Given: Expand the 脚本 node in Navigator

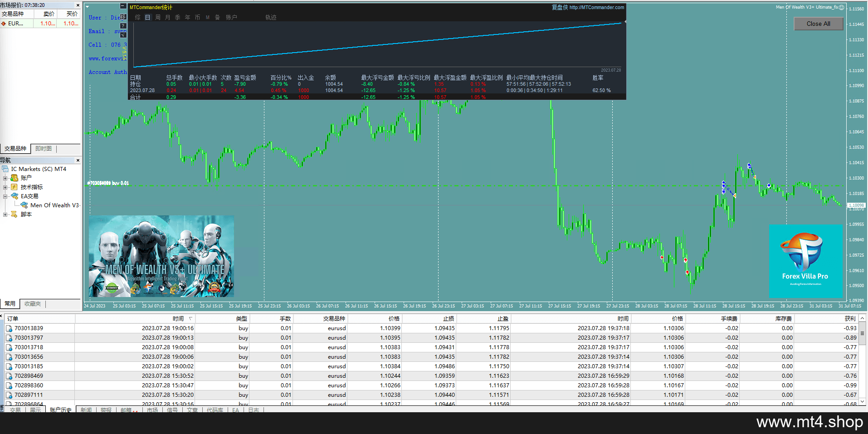Looking at the screenshot, I should 5,215.
